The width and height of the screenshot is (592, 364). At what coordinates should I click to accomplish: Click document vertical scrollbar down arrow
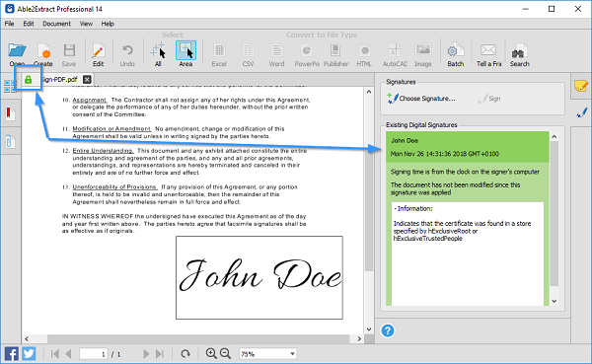click(369, 329)
